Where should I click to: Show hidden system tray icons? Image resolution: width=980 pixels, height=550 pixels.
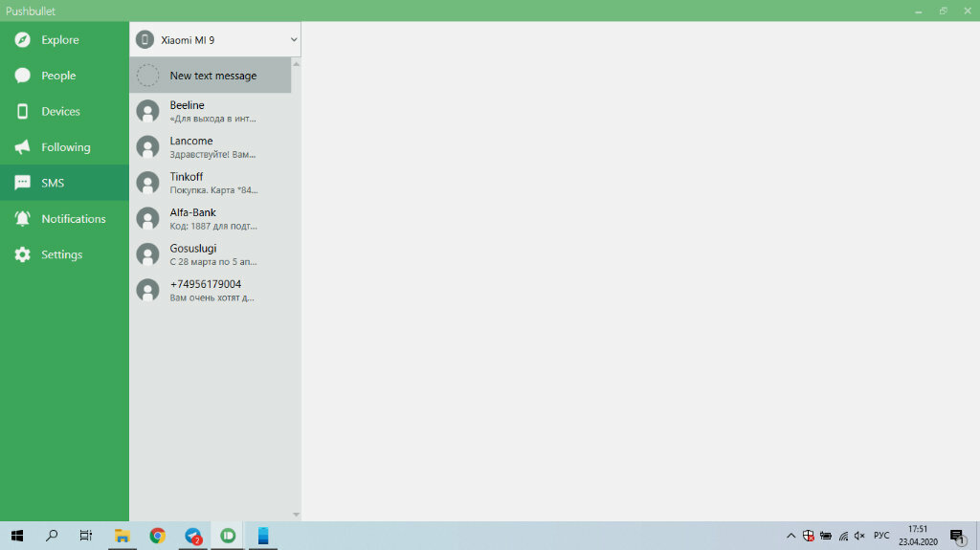pyautogui.click(x=791, y=536)
